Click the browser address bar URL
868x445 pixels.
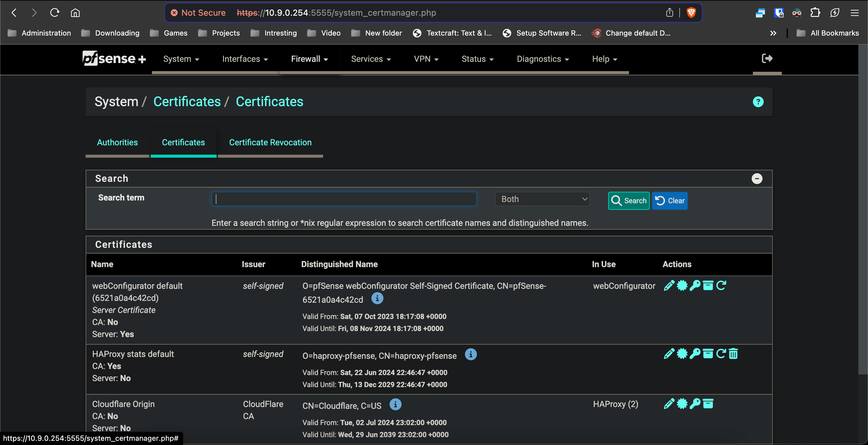pyautogui.click(x=336, y=13)
